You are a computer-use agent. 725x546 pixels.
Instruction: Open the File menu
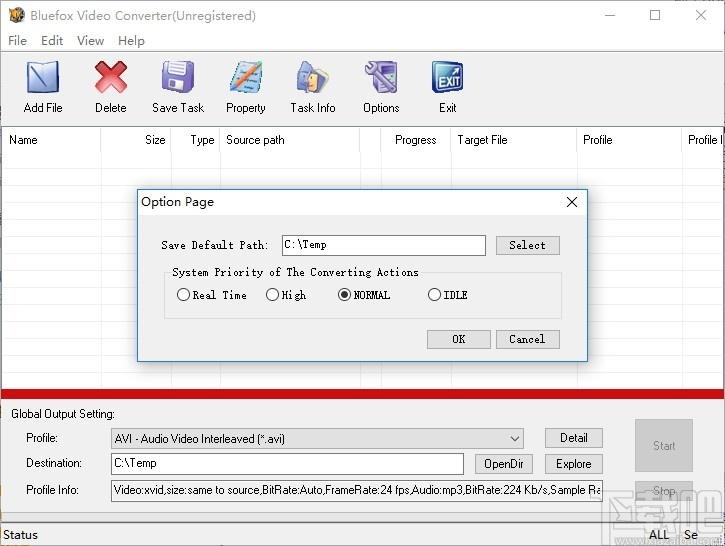18,41
